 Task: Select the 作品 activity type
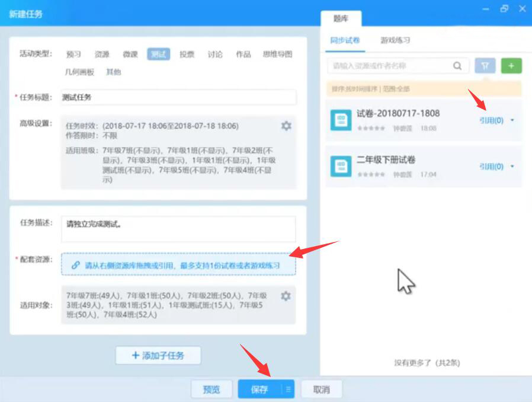(x=243, y=55)
